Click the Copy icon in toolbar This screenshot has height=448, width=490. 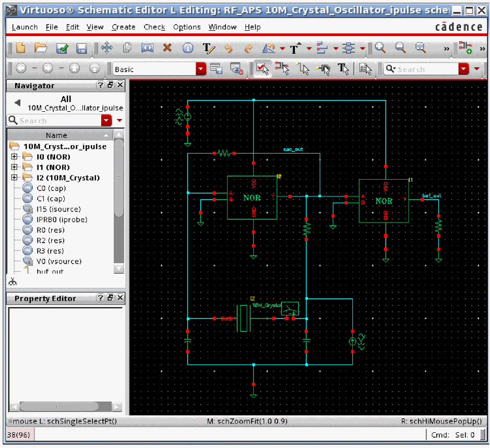tap(127, 48)
